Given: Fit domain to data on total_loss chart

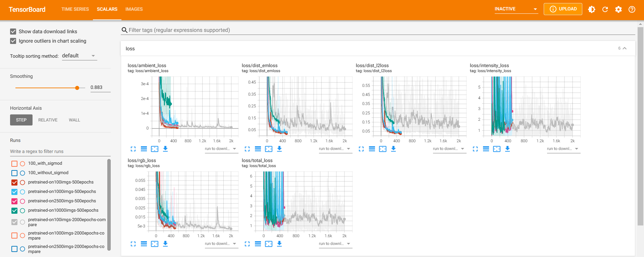Looking at the screenshot, I should point(269,244).
